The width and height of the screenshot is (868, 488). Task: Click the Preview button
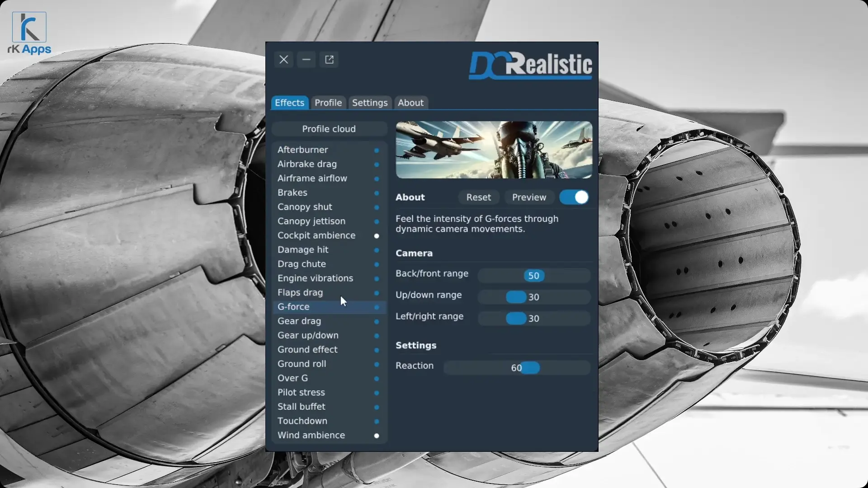[529, 197]
